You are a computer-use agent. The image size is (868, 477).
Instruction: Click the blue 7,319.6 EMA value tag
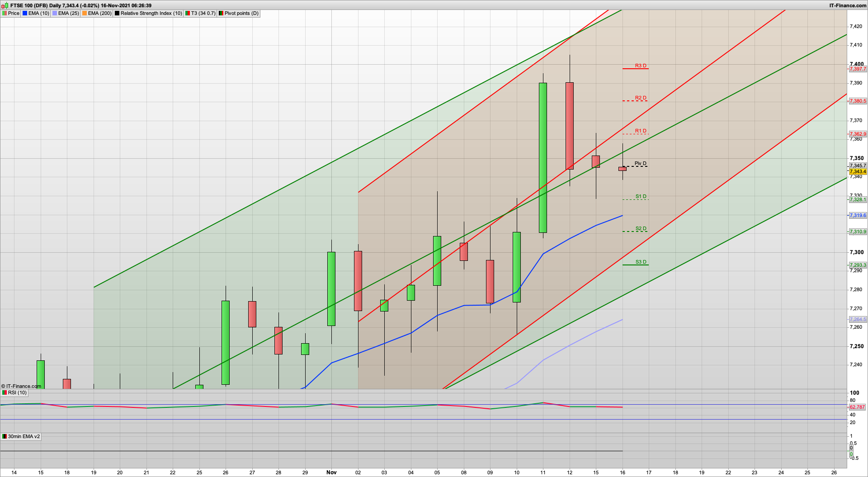858,215
